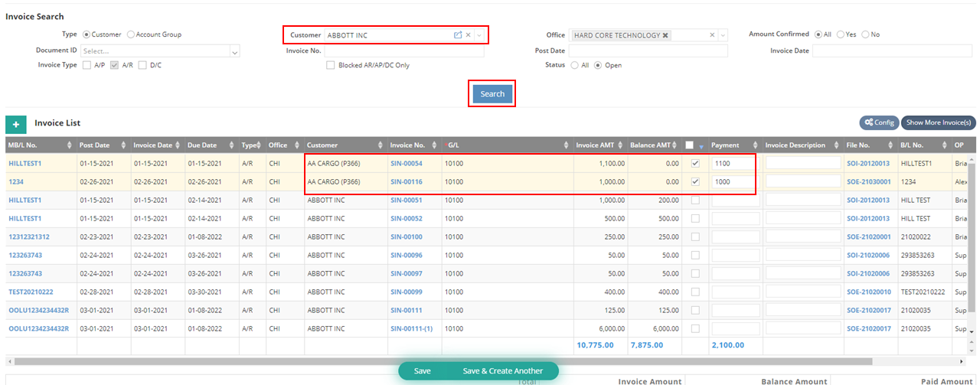Enable the A/P invoice type checkbox
Screen dimensions: 980x385
pyautogui.click(x=87, y=65)
